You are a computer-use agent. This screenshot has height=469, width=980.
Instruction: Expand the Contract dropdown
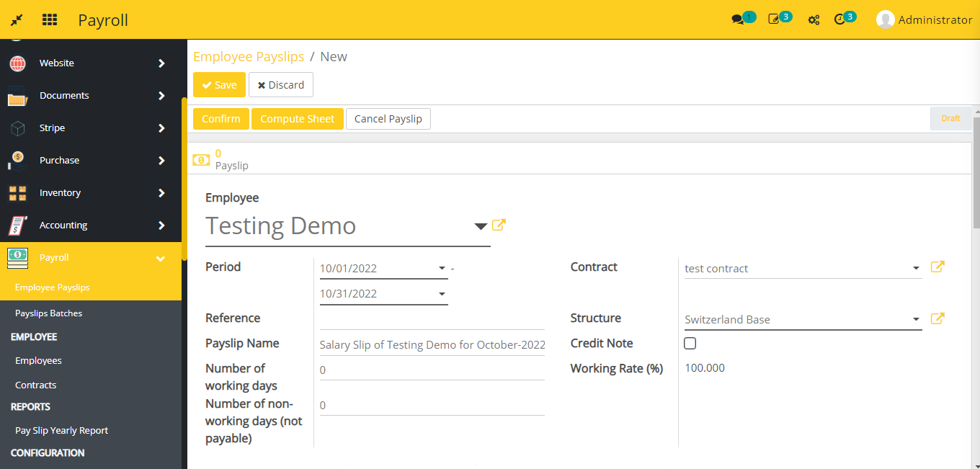tap(916, 268)
